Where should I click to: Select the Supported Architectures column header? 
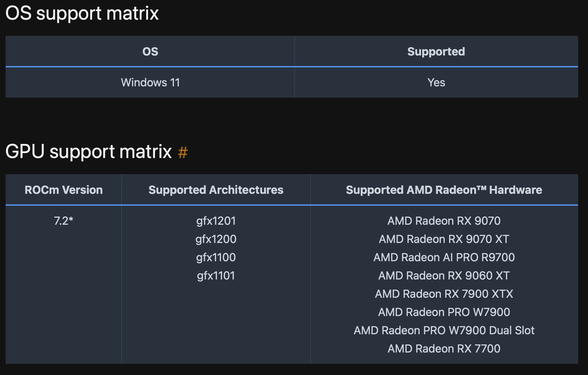(216, 190)
